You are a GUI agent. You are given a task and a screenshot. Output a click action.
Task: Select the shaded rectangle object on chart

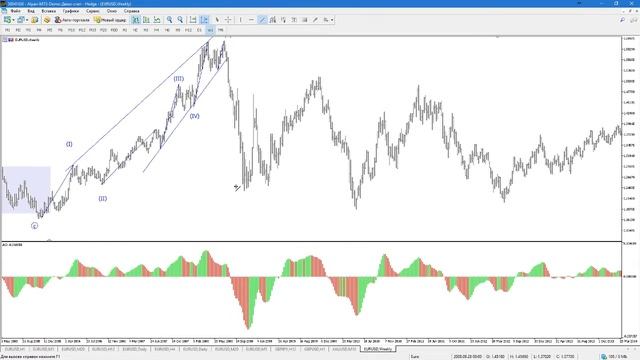[26, 190]
